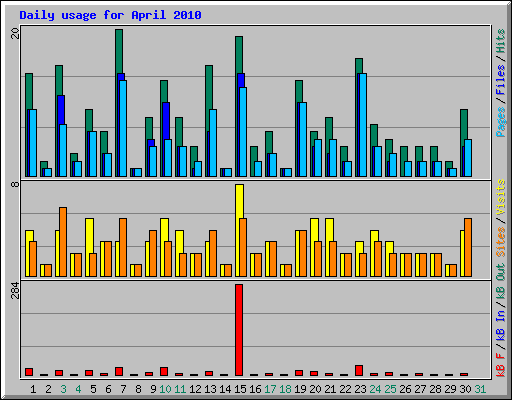Click the "Daily usage for April 2010" title
Screen dimensions: 512x400
point(110,15)
